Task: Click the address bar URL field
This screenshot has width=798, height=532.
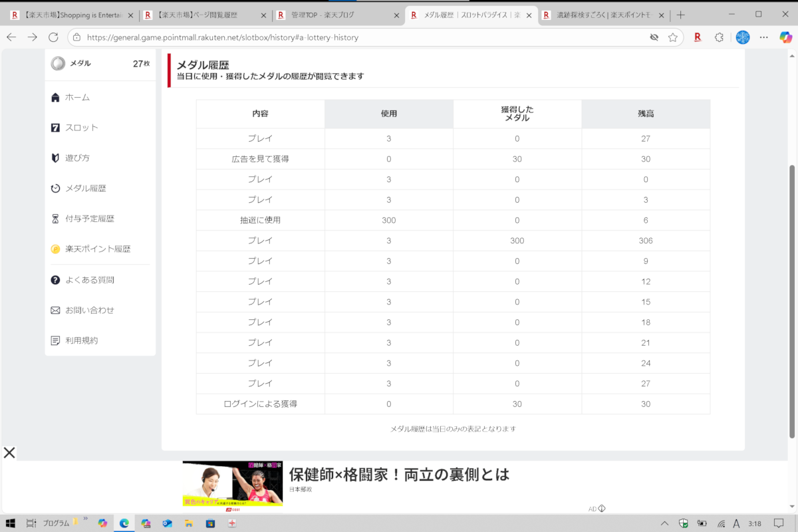Action: [x=359, y=37]
